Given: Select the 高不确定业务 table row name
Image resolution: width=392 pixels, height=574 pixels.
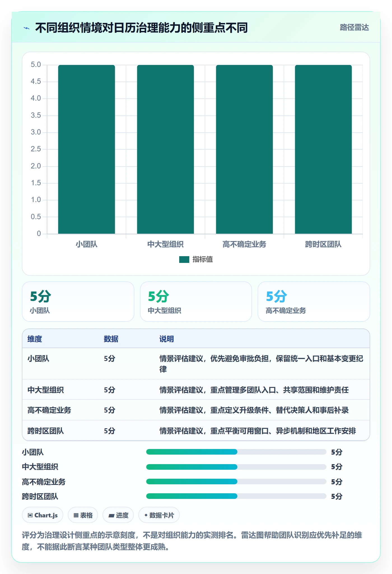Looking at the screenshot, I should [49, 410].
